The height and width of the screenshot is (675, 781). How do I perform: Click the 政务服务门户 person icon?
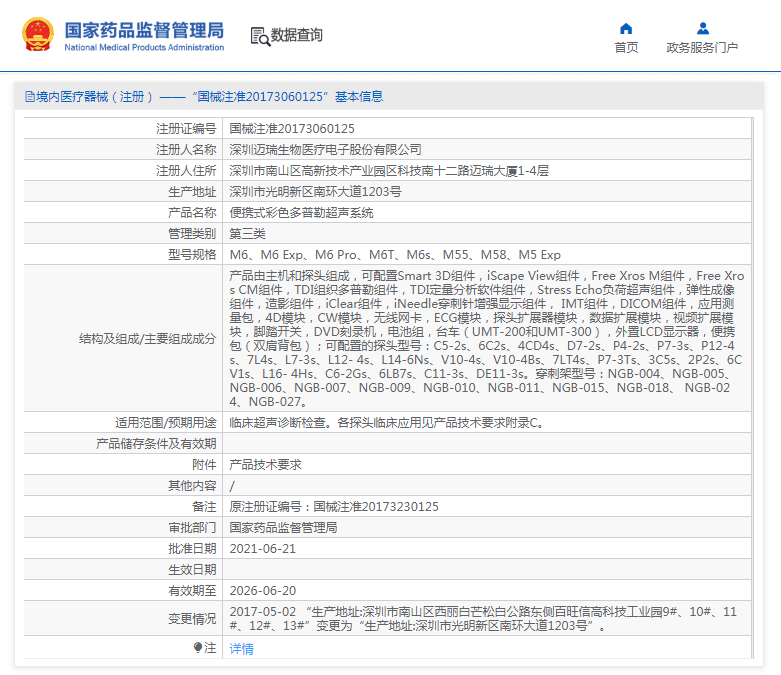[x=702, y=28]
